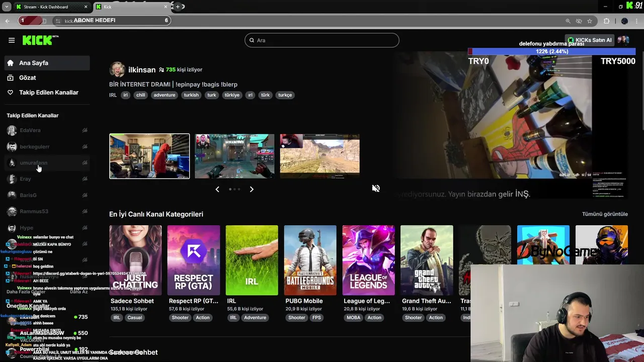Click Tümünü görüntüle link
This screenshot has width=644, height=362.
click(605, 214)
